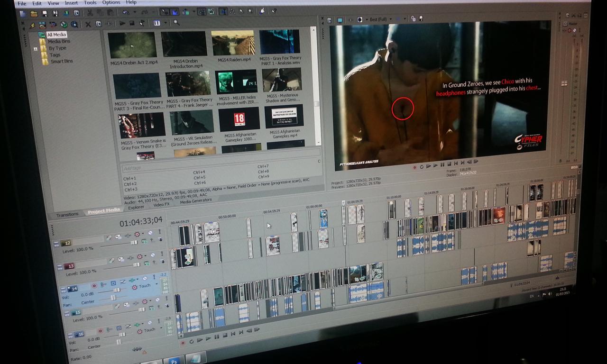This screenshot has height=364, width=607.
Task: Click Pause in timeline transport bar
Action: (217, 337)
